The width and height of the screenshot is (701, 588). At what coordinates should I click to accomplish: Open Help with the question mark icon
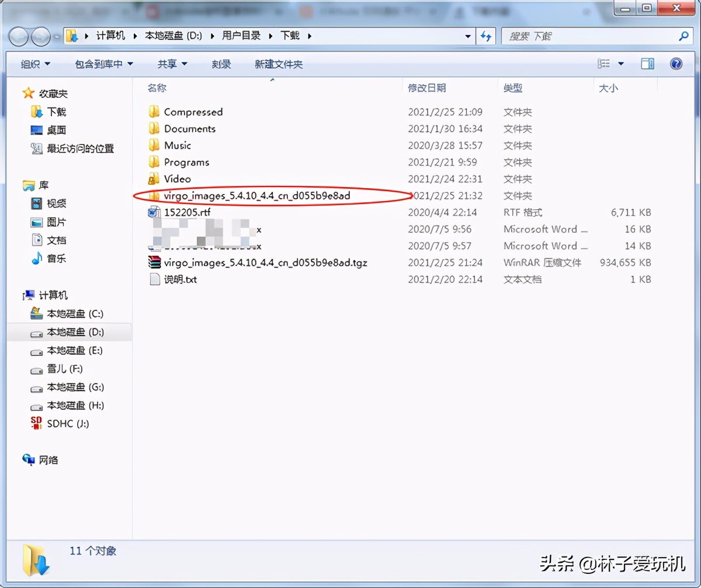(676, 64)
